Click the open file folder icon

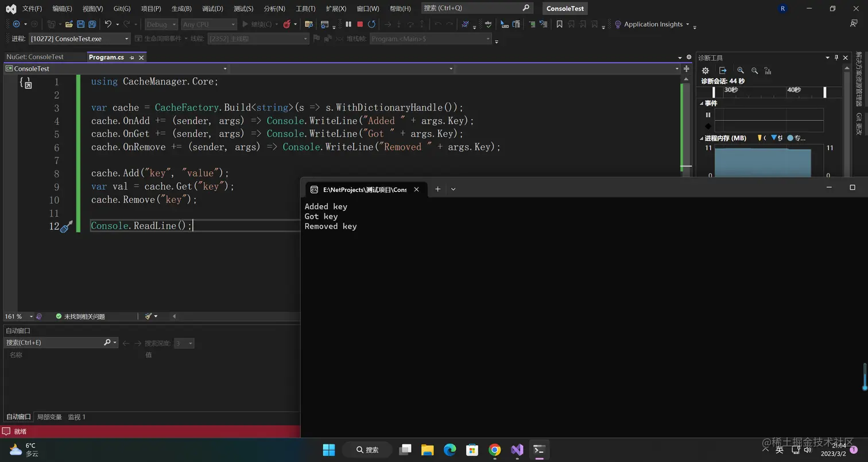click(69, 24)
